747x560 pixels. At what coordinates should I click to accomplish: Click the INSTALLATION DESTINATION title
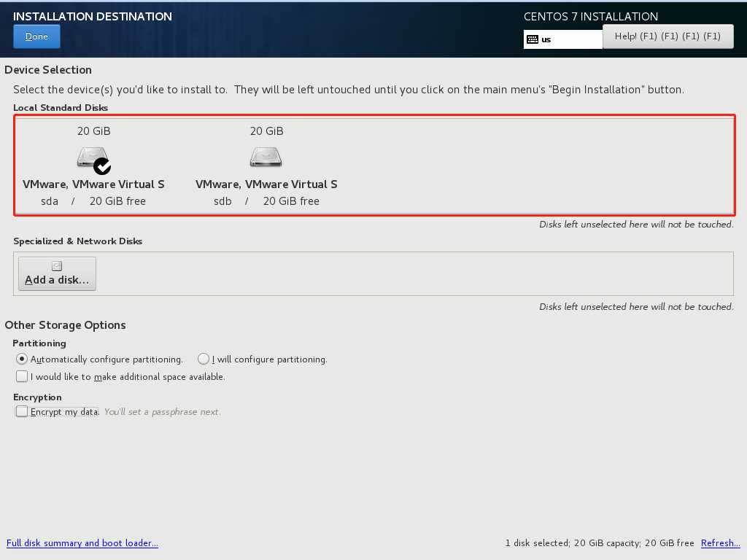click(93, 16)
